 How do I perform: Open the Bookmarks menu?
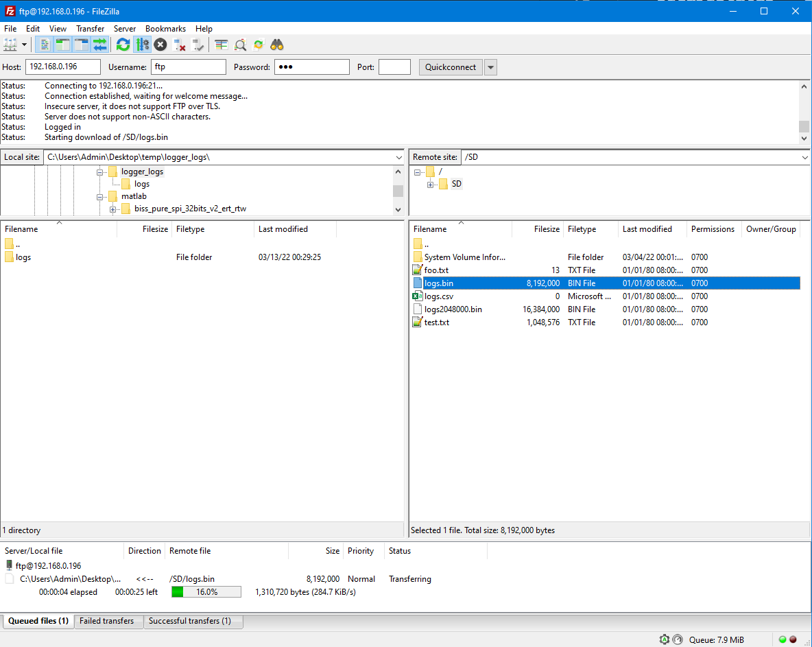tap(165, 29)
